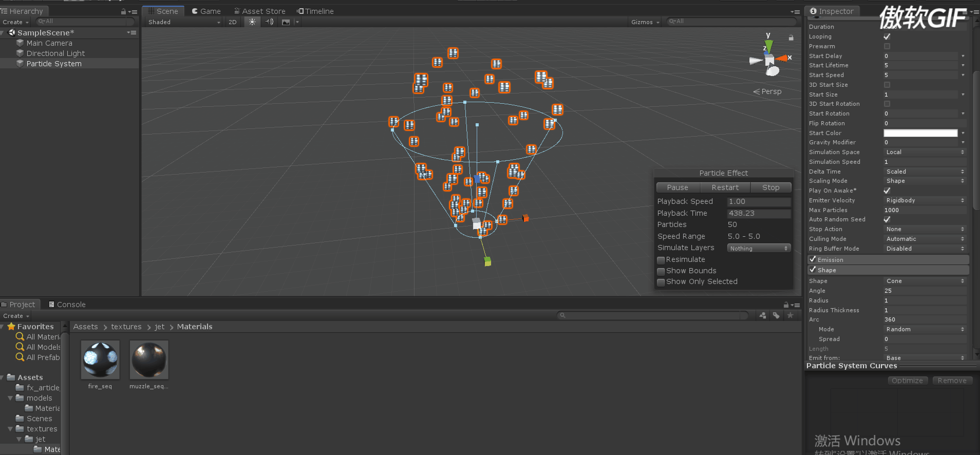Viewport: 980px width, 455px height.
Task: Open Hierarchy panel options menu icon
Action: (133, 11)
